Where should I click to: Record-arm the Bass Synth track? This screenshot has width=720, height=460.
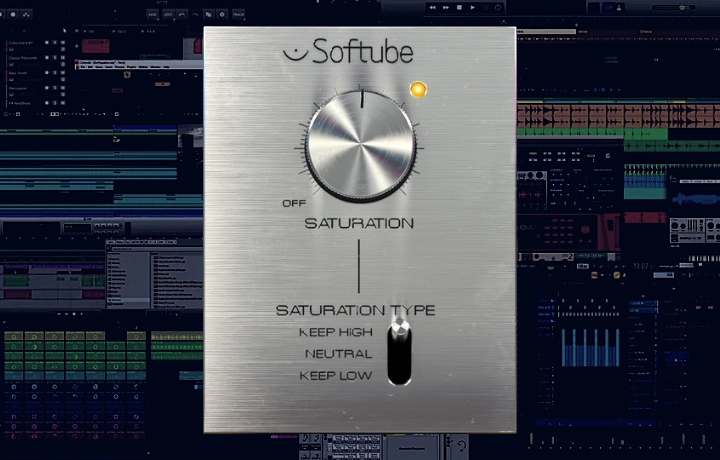47,73
